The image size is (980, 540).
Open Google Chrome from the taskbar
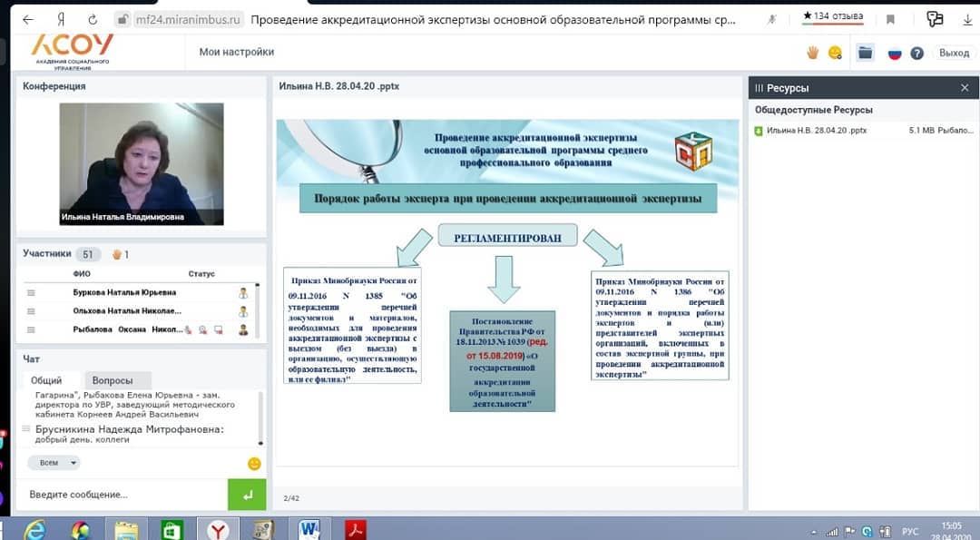(80, 531)
